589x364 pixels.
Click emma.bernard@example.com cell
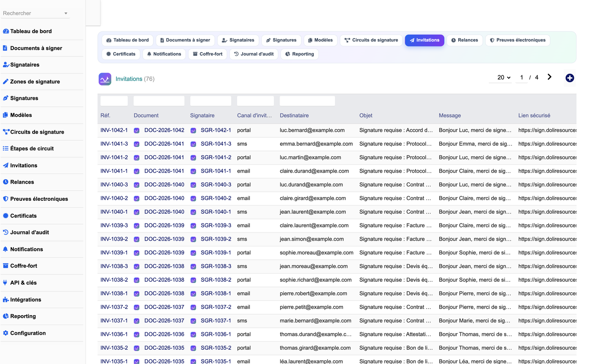point(316,144)
